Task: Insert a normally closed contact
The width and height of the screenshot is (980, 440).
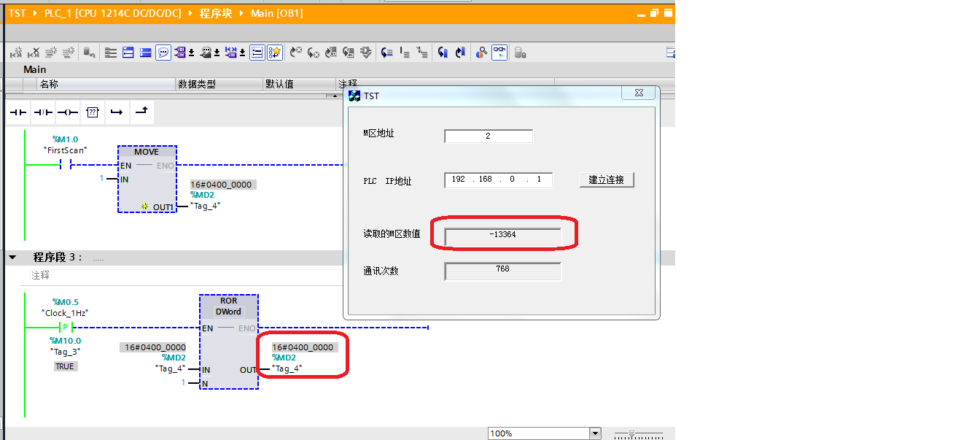Action: click(43, 112)
